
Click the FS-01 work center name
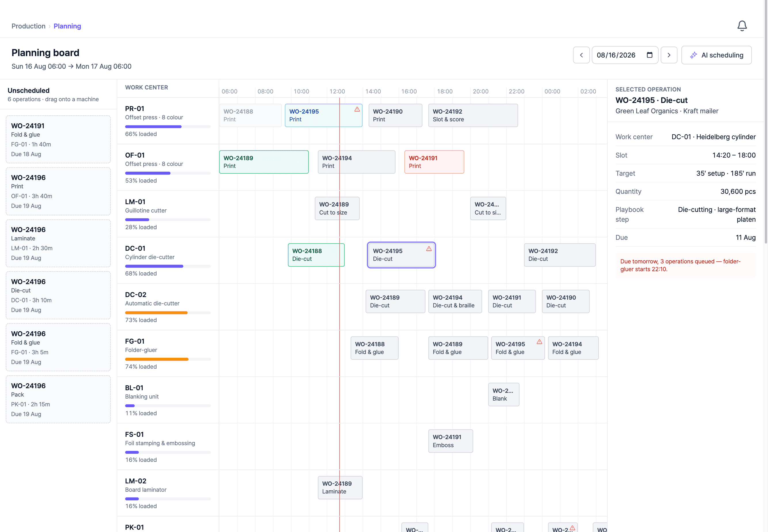134,434
